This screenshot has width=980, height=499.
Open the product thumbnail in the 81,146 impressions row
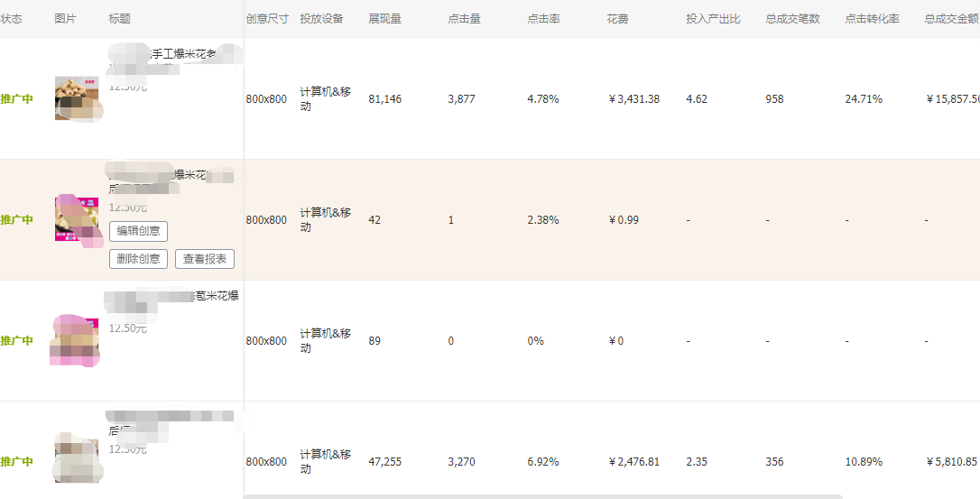(77, 98)
